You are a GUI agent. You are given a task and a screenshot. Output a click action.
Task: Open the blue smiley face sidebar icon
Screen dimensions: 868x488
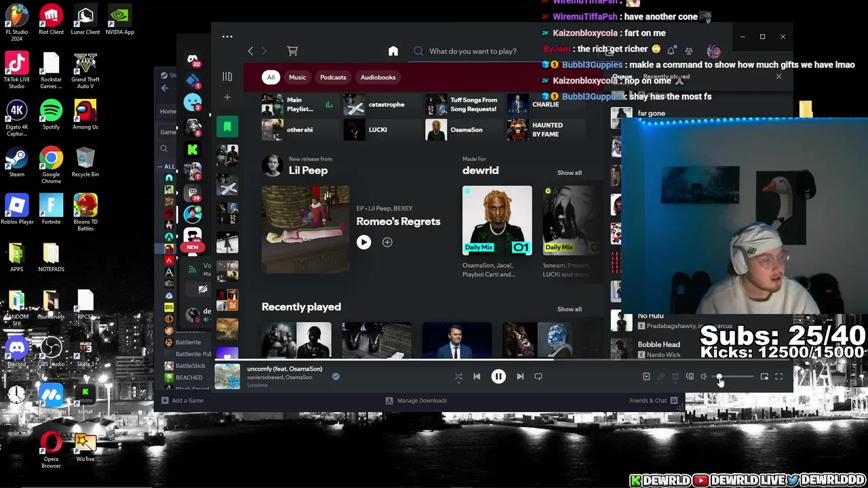coord(193,102)
